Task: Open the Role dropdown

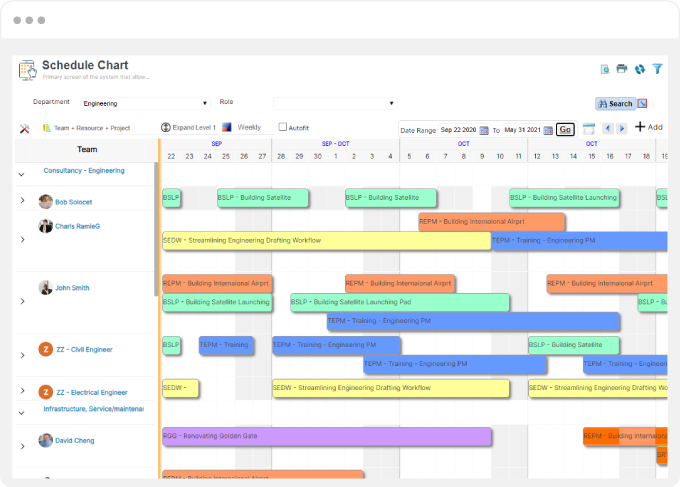Action: 335,103
